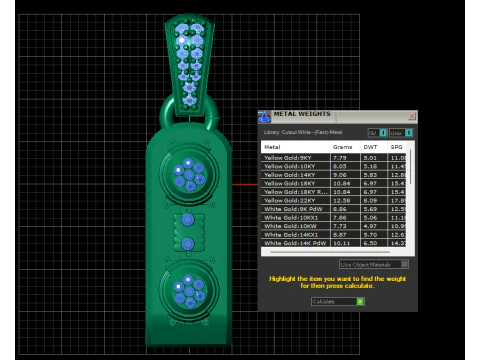Select the Yellow Gold:22KY row
The width and height of the screenshot is (480, 360).
(x=333, y=200)
